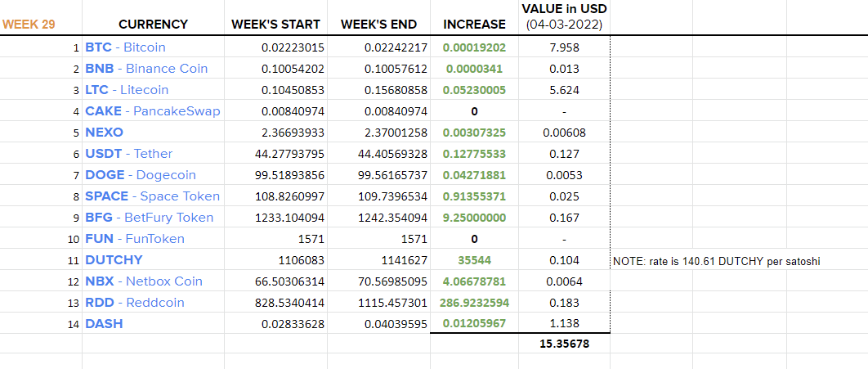Viewport: 868px width, 369px height.
Task: Open the LTC - Litecoin link
Action: tap(127, 90)
